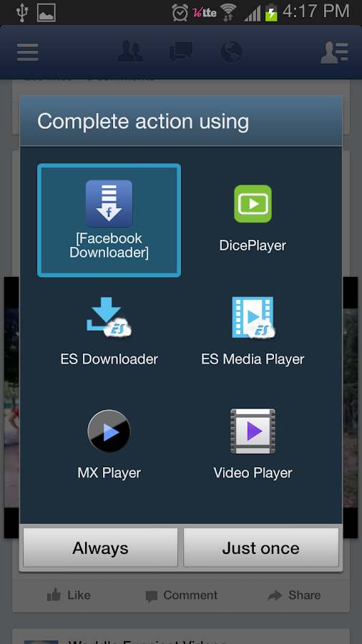Screen dimensions: 362x644
Task: Tap the 'ES Media Player' label text
Action: pos(253,359)
